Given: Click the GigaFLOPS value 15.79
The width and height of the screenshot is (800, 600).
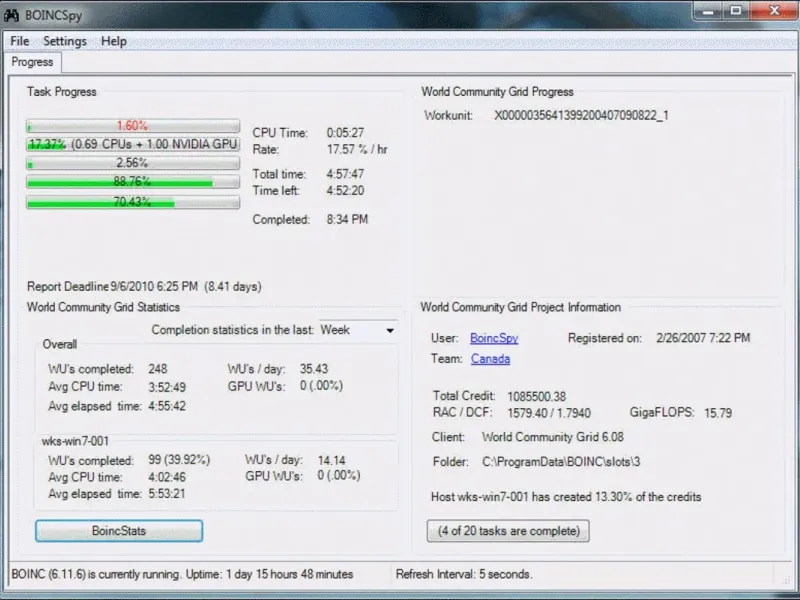Looking at the screenshot, I should 718,413.
